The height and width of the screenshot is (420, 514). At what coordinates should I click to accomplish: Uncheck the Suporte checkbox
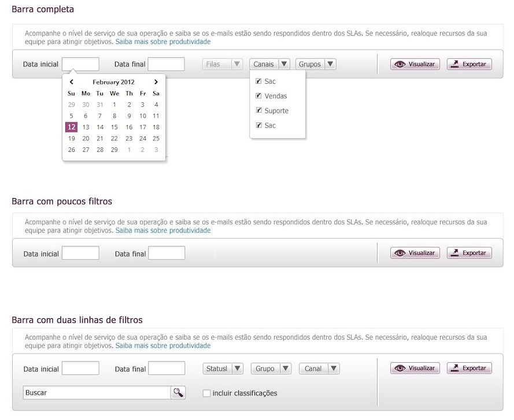(x=258, y=110)
